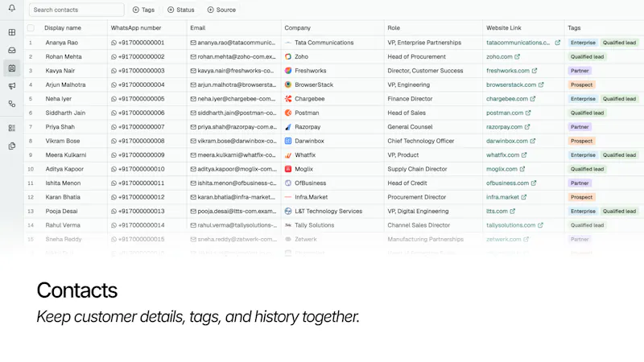This screenshot has width=644, height=362.
Task: Click the Whatfix company logo
Action: 288,155
